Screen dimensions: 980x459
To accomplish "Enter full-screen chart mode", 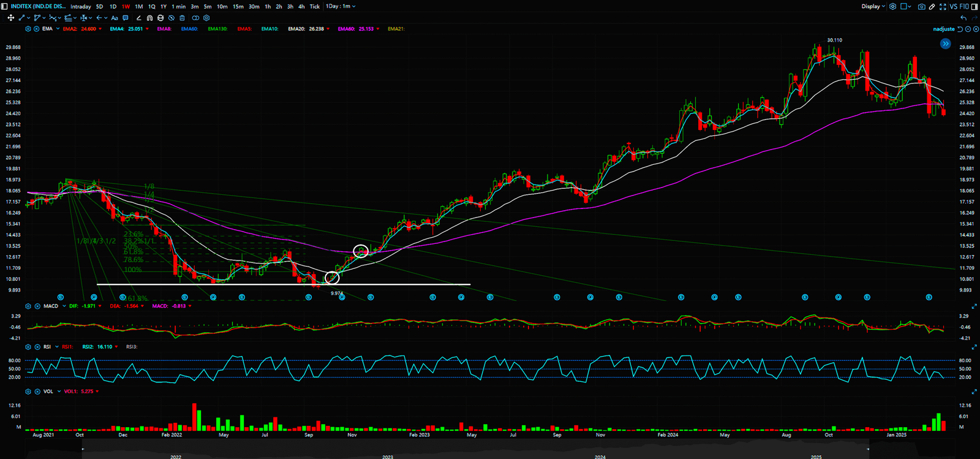I will click(943, 7).
